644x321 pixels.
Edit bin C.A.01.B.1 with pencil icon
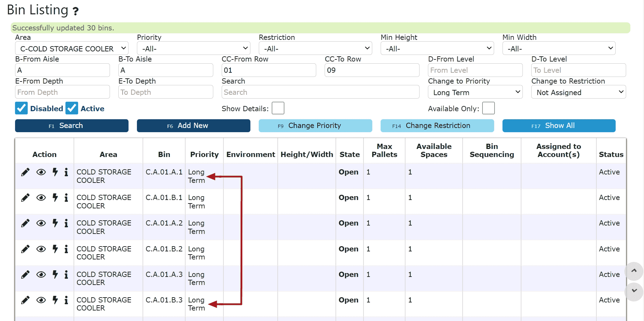[25, 198]
